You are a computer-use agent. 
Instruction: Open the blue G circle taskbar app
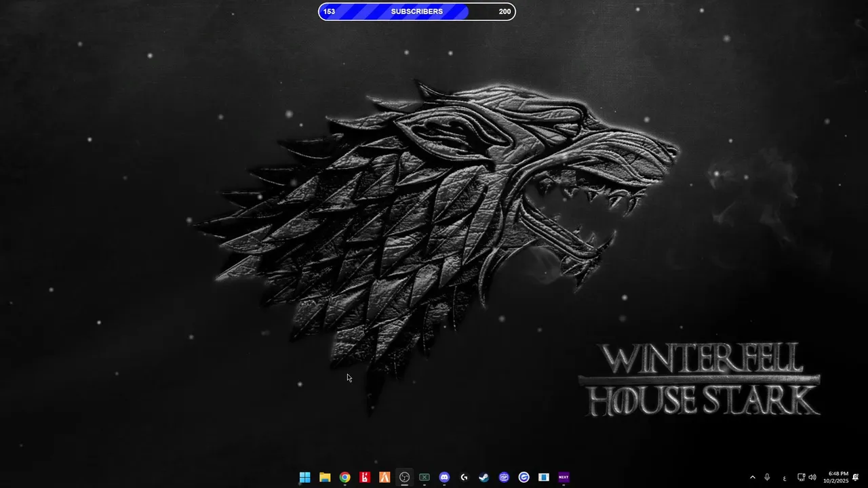(x=524, y=477)
